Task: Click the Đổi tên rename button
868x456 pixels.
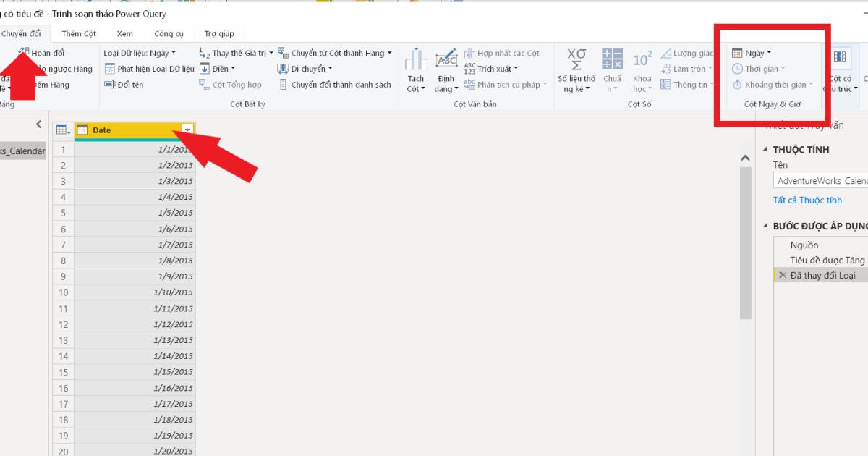Action: click(124, 85)
